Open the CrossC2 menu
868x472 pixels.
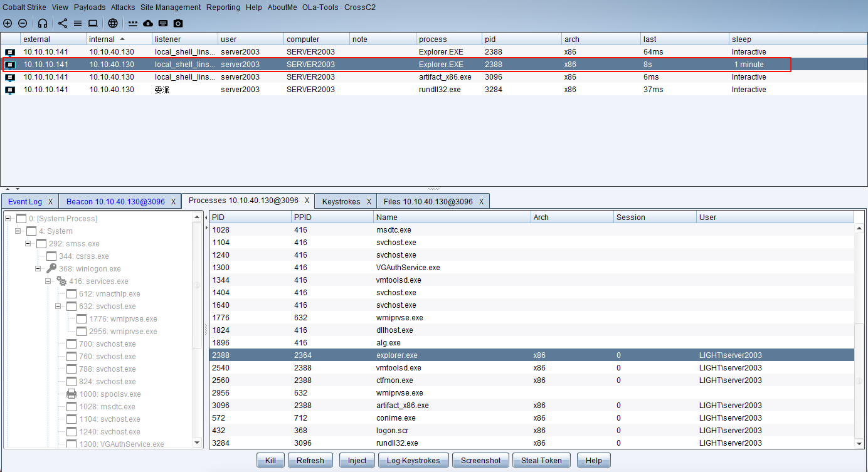point(360,8)
